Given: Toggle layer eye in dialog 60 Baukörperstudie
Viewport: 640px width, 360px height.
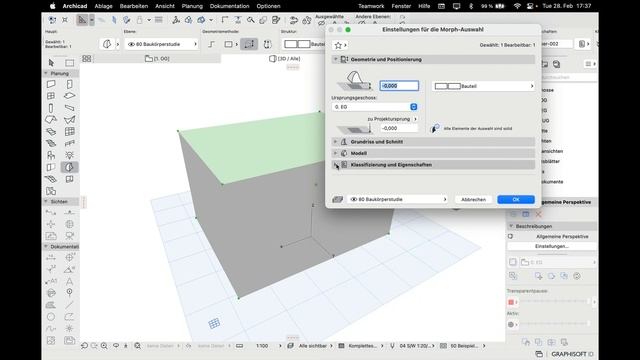Looking at the screenshot, I should pos(354,199).
